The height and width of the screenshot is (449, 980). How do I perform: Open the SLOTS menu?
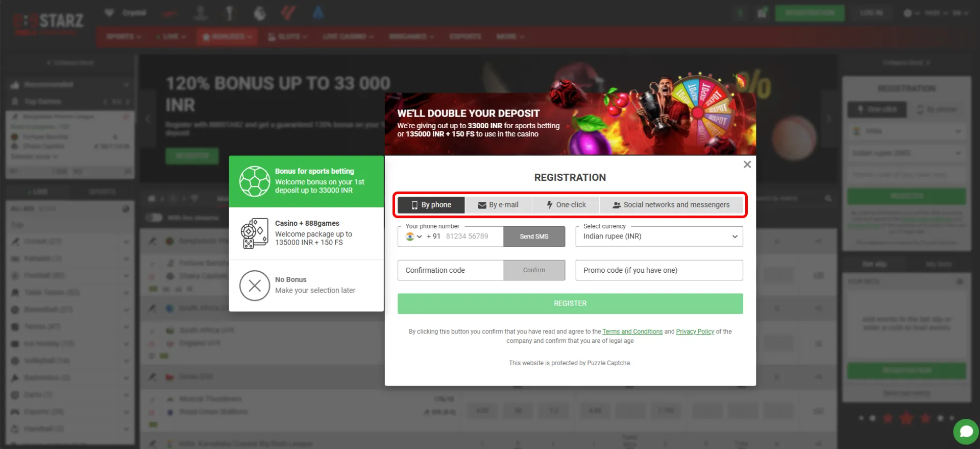(287, 37)
